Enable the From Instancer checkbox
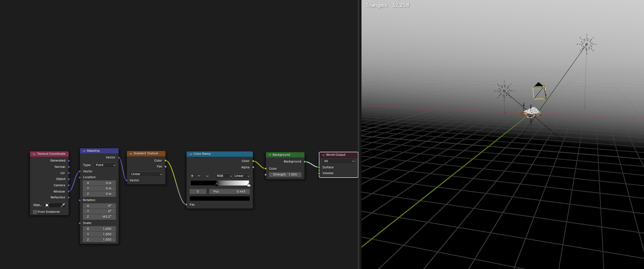This screenshot has height=269, width=644. point(35,212)
